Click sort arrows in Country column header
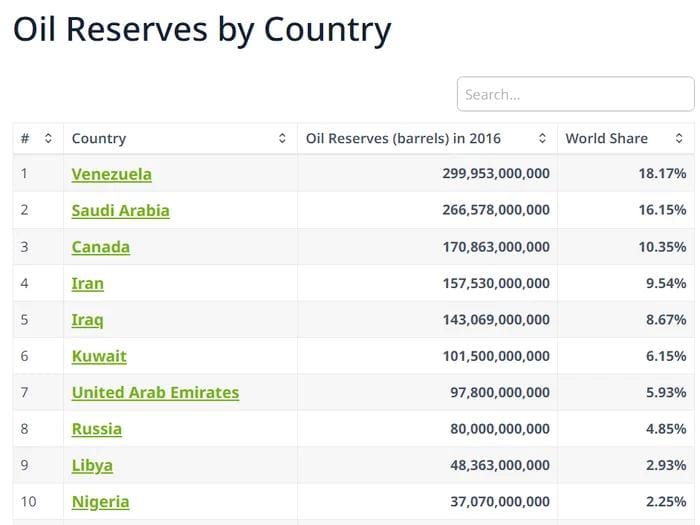This screenshot has width=700, height=525. 282,139
